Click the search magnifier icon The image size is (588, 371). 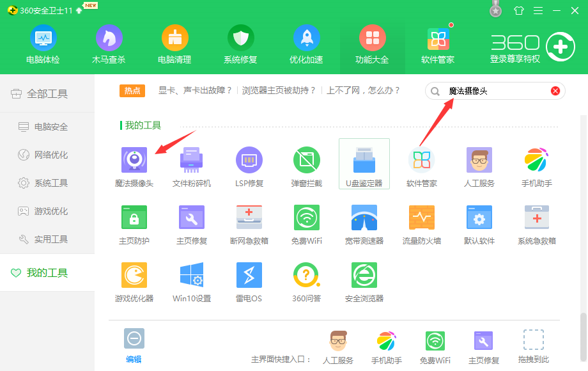point(435,91)
